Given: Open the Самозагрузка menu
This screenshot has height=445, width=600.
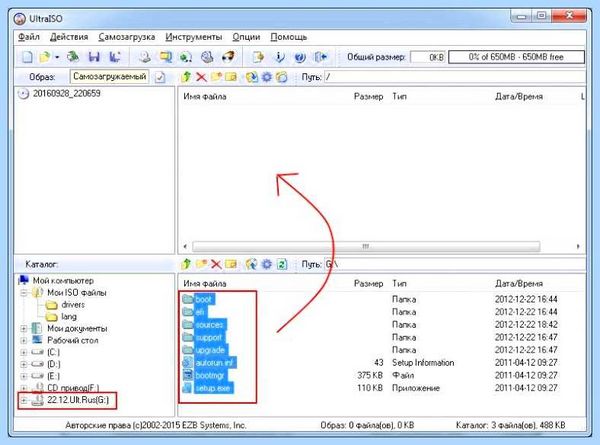Looking at the screenshot, I should pyautogui.click(x=127, y=37).
